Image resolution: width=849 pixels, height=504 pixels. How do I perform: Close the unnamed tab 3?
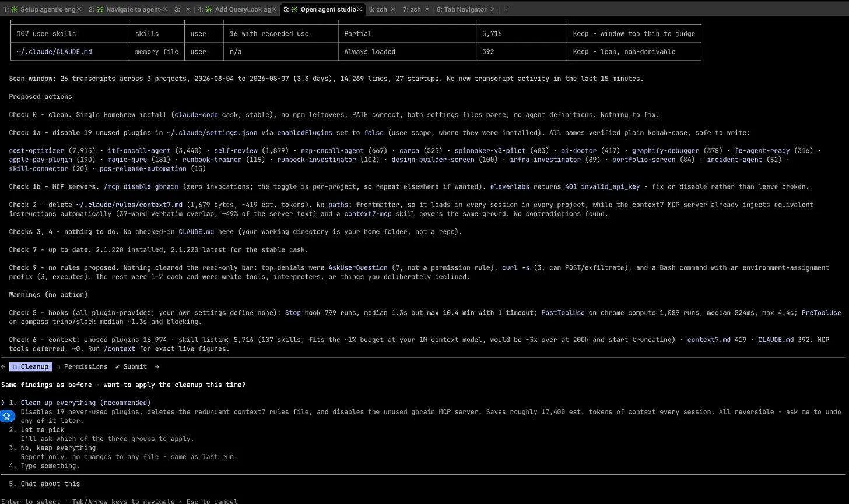pyautogui.click(x=188, y=9)
